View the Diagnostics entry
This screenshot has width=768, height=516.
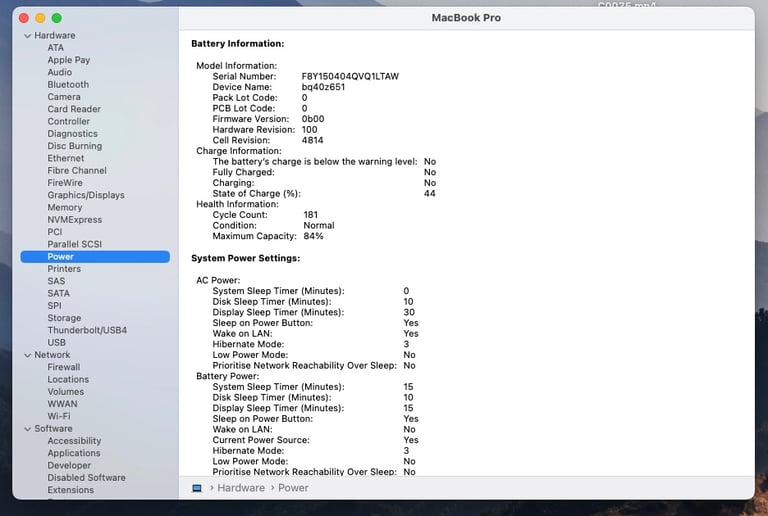72,134
